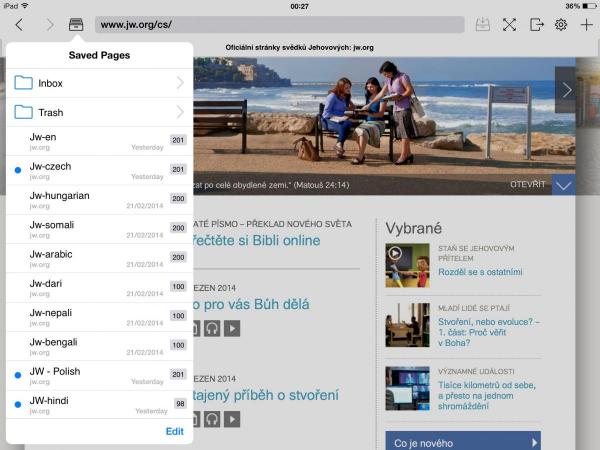Click the 'Co je nového' button
Image resolution: width=600 pixels, height=450 pixels.
(x=462, y=442)
